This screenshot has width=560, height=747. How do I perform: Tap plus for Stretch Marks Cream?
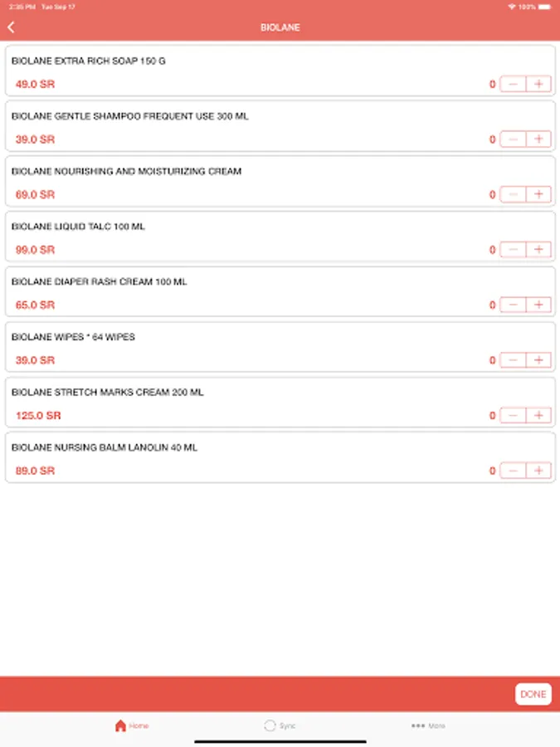coord(538,416)
